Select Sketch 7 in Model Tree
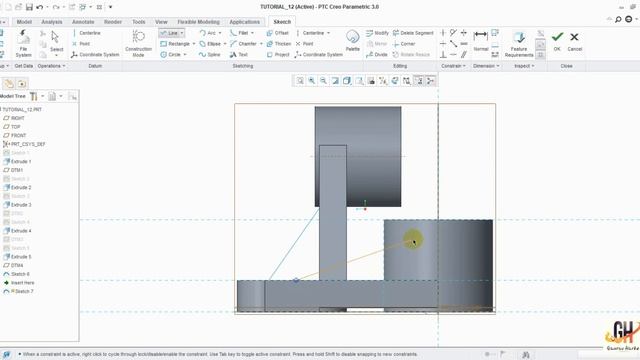Screen dimensions: 640x360 tap(19, 291)
